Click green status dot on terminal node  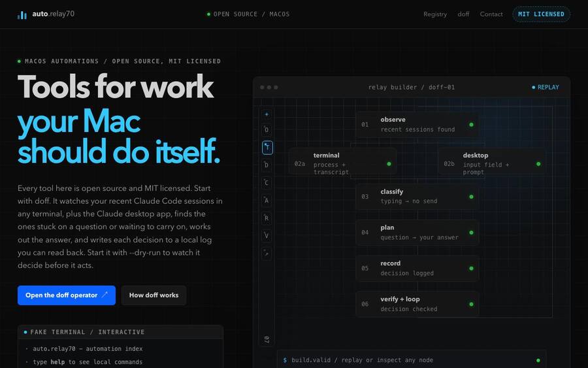[x=389, y=163]
